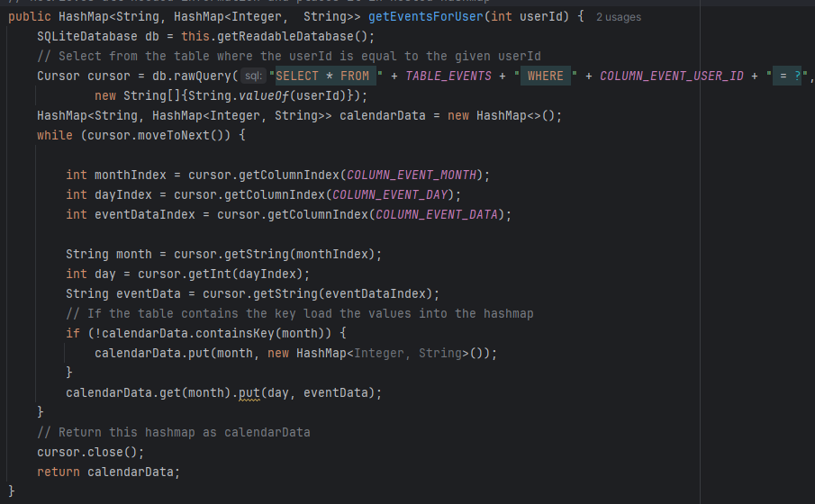This screenshot has height=504, width=815.
Task: Place cursor on cursor.close() statement
Action: click(x=90, y=452)
